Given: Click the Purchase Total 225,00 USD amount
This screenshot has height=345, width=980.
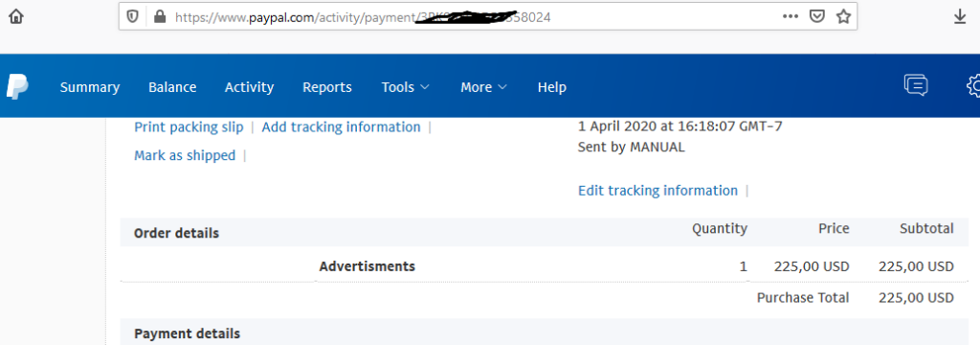Looking at the screenshot, I should tap(916, 298).
